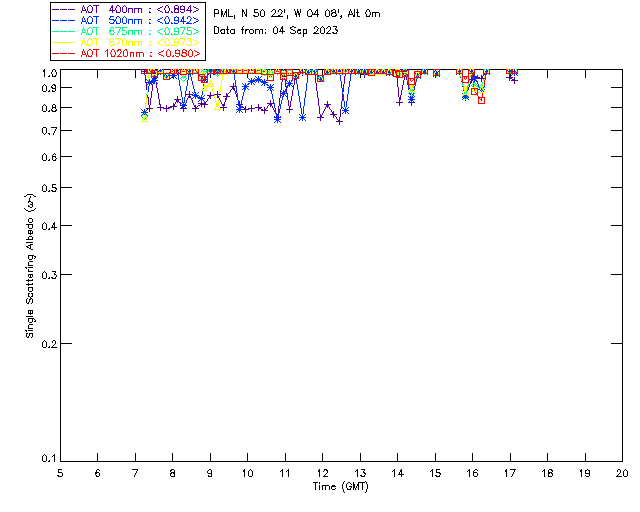This screenshot has height=512, width=640.
Task: Click the 0.9 y-axis tick label
Action: tap(49, 88)
